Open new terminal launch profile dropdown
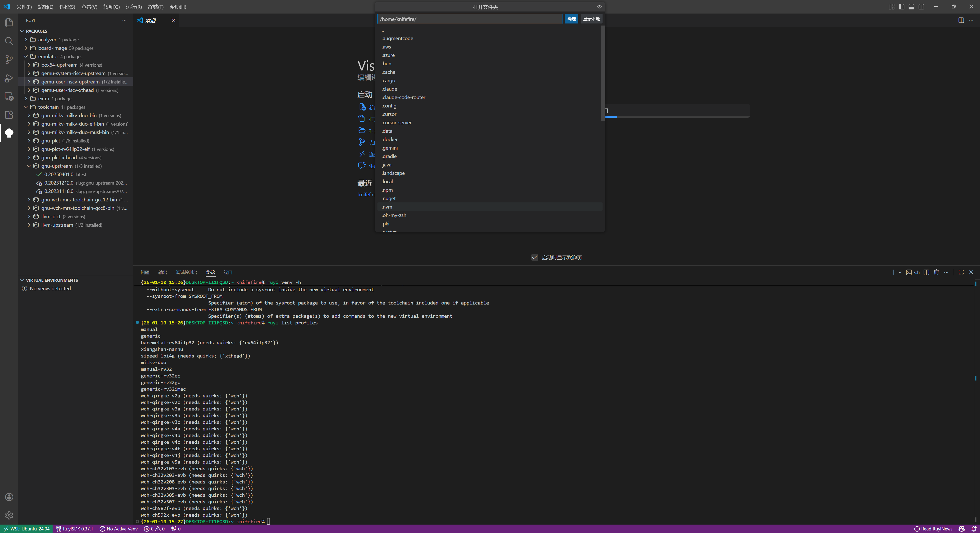Screen dimensions: 980x533 pyautogui.click(x=900, y=272)
